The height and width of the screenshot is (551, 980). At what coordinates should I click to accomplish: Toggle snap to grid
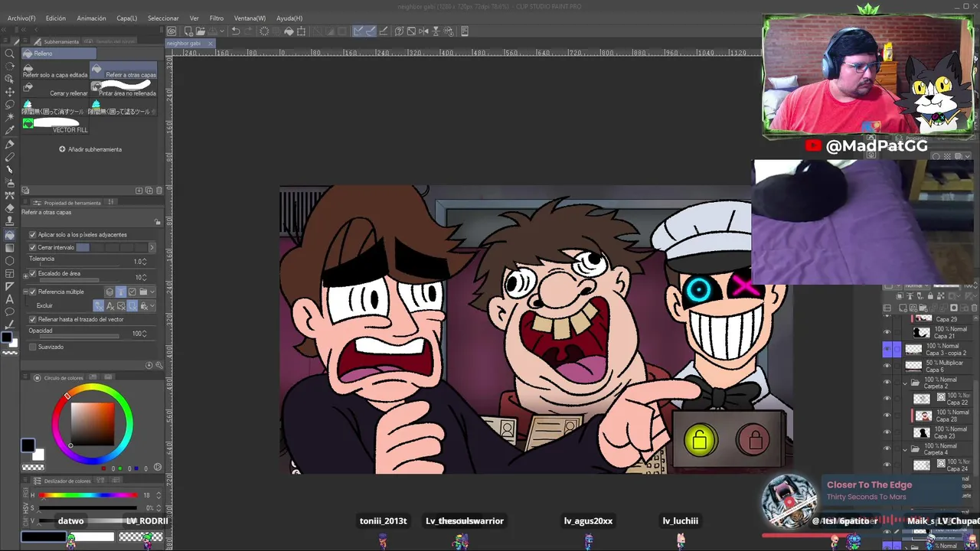(384, 31)
